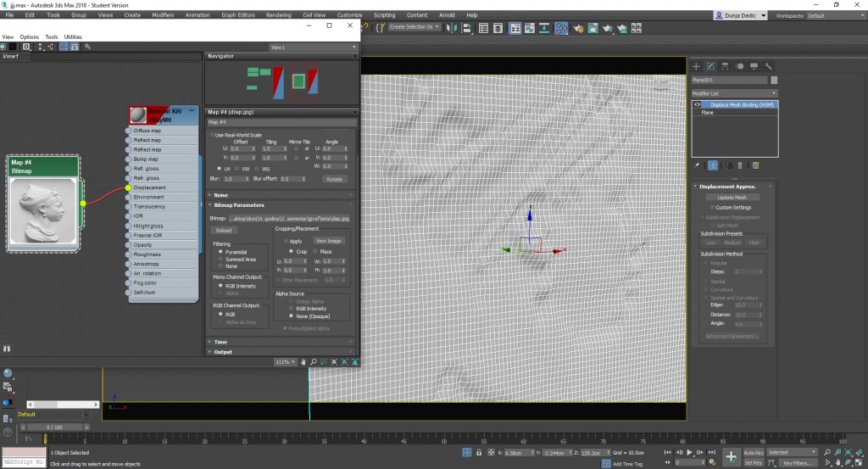This screenshot has width=868, height=469.
Task: Open the Utilities menu in the Slate material editor
Action: point(73,37)
